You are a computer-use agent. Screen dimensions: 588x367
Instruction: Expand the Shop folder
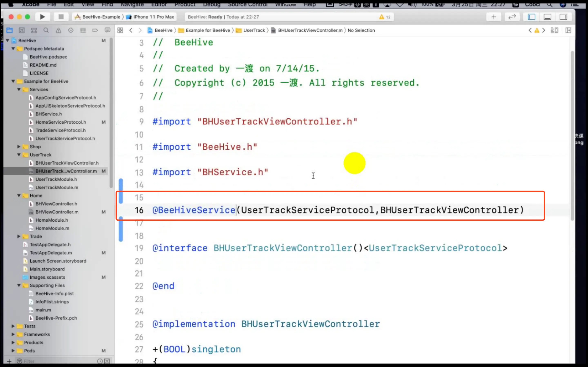pyautogui.click(x=19, y=147)
